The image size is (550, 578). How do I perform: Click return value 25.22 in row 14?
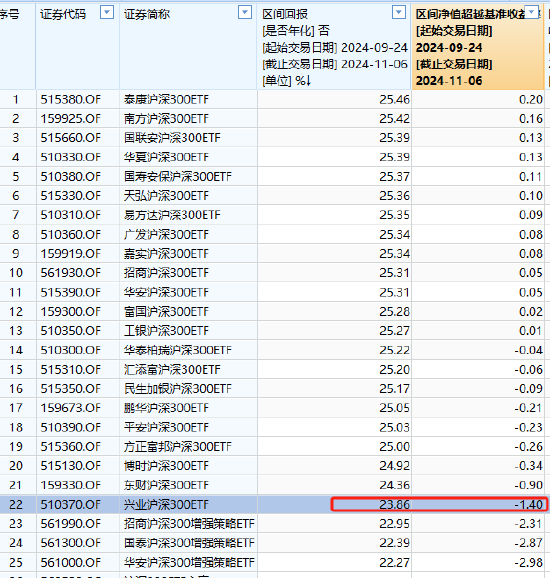pyautogui.click(x=394, y=350)
